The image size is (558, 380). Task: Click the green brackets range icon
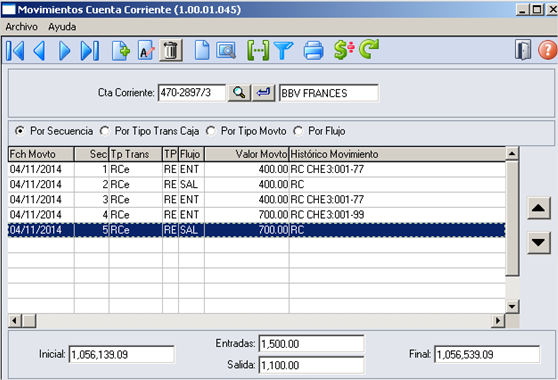(x=258, y=51)
